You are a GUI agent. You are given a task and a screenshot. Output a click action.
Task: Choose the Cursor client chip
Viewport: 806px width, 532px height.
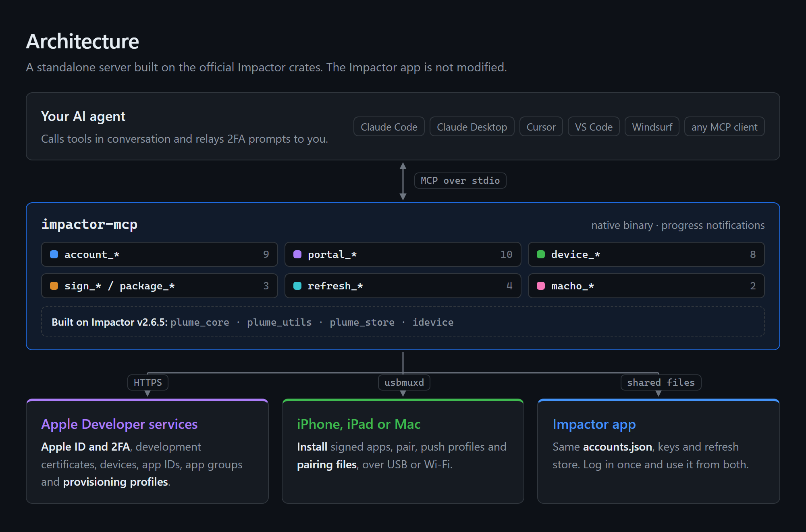click(x=541, y=127)
